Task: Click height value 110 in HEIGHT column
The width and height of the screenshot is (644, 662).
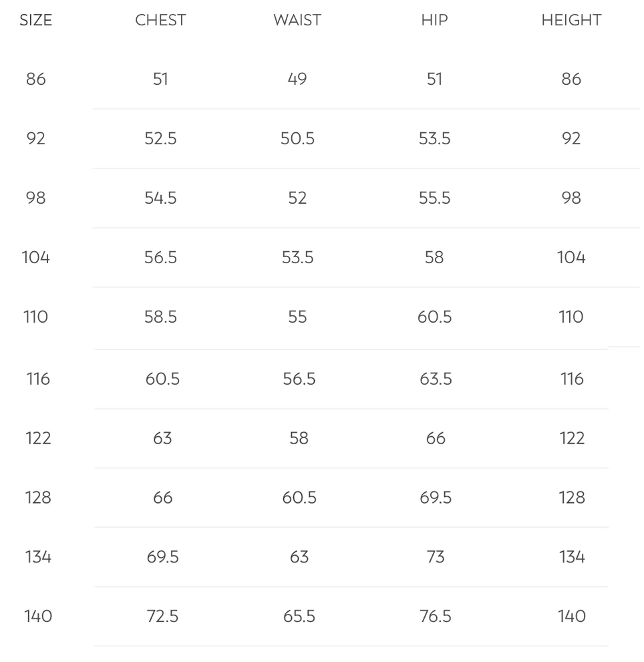Action: [571, 317]
